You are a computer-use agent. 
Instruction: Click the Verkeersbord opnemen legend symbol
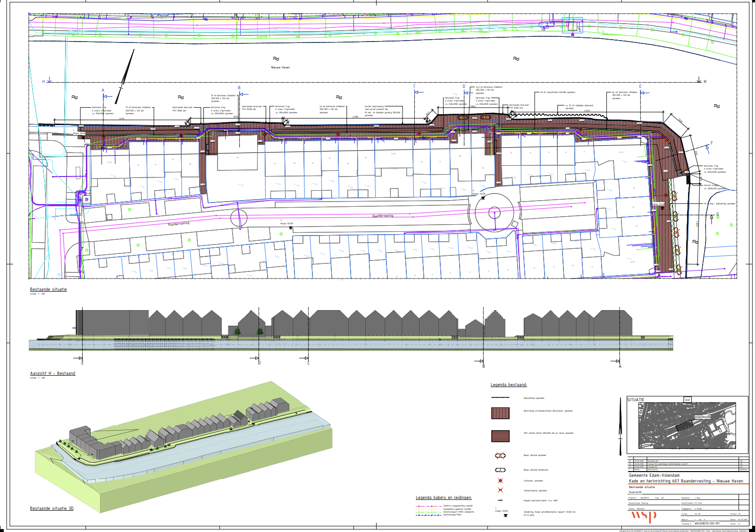(500, 490)
